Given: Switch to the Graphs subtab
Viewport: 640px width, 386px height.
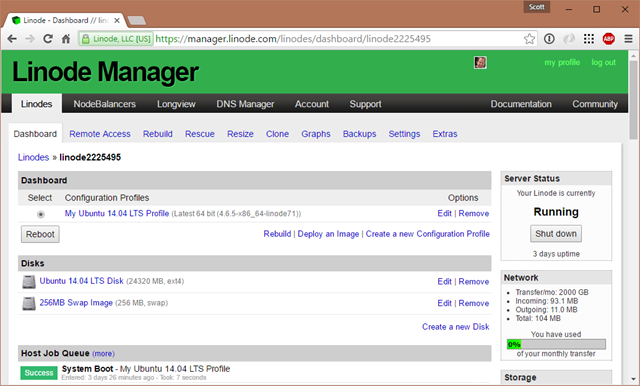Looking at the screenshot, I should (x=316, y=134).
